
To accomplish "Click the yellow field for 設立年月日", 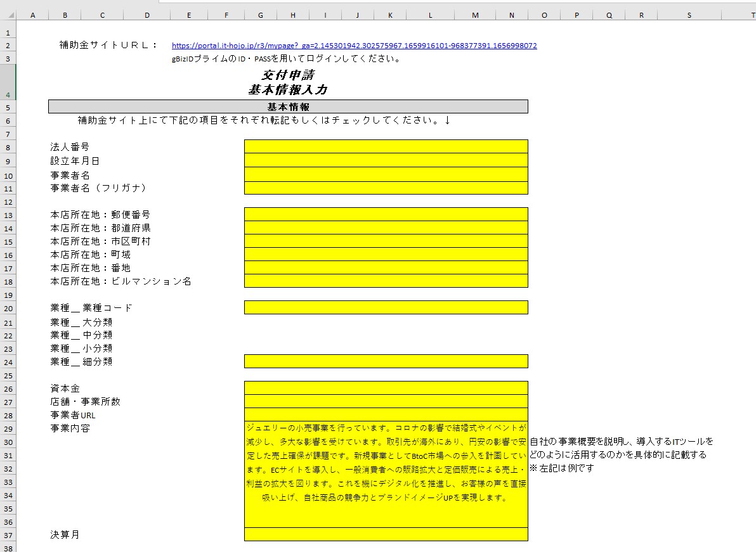I will pos(386,160).
